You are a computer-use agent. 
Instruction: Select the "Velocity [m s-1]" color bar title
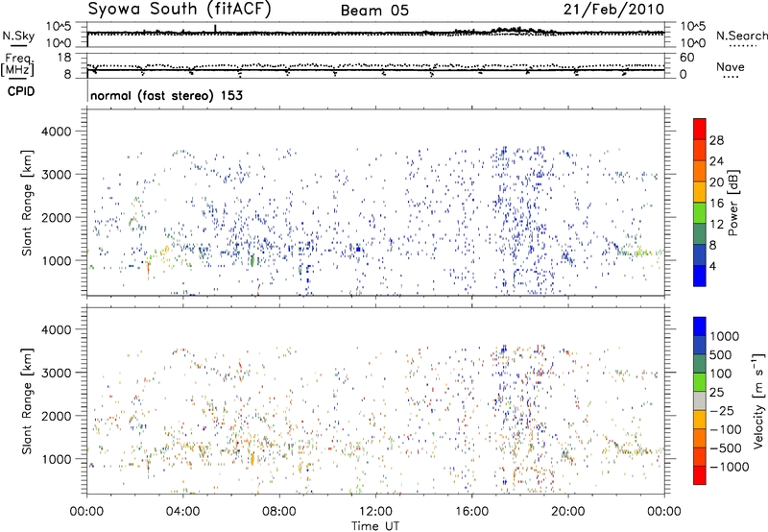[x=758, y=400]
